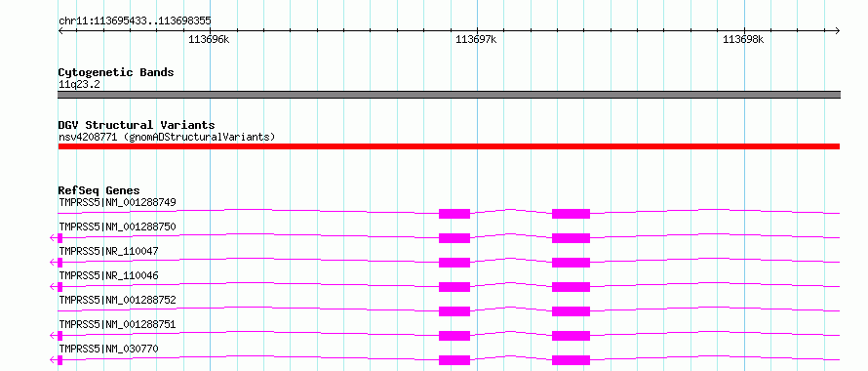Select first exon block of NR_110047
The width and height of the screenshot is (868, 371).
coord(454,263)
